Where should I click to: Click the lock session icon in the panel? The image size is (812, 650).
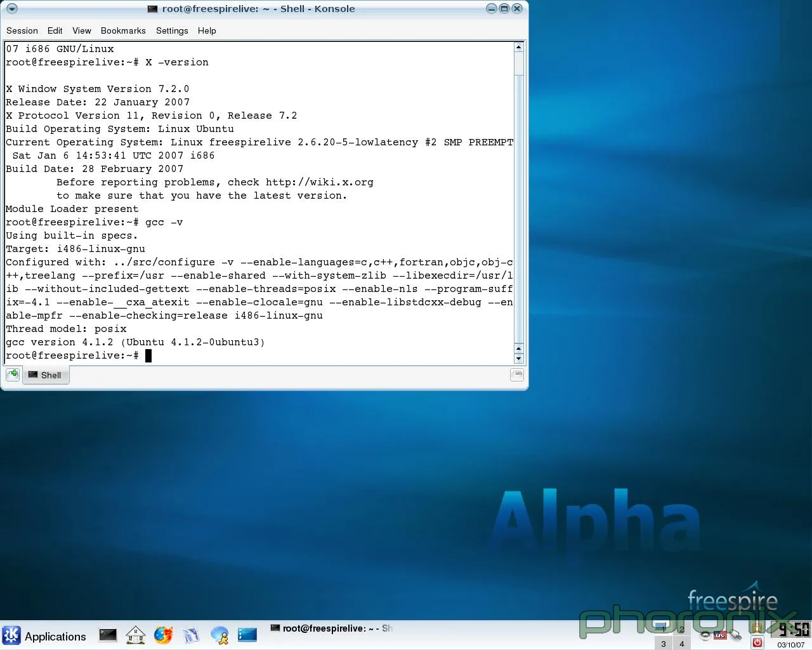tap(757, 628)
